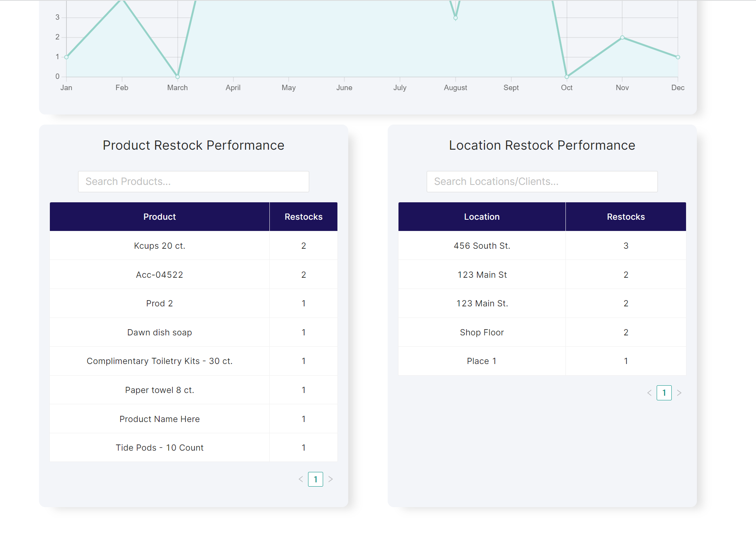Screen dimensions: 756x540
Task: Click the Search Products input field
Action: [x=193, y=181]
